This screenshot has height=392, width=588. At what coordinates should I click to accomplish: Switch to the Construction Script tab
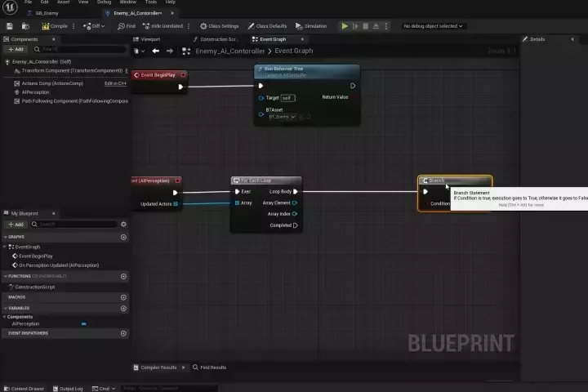pyautogui.click(x=218, y=39)
